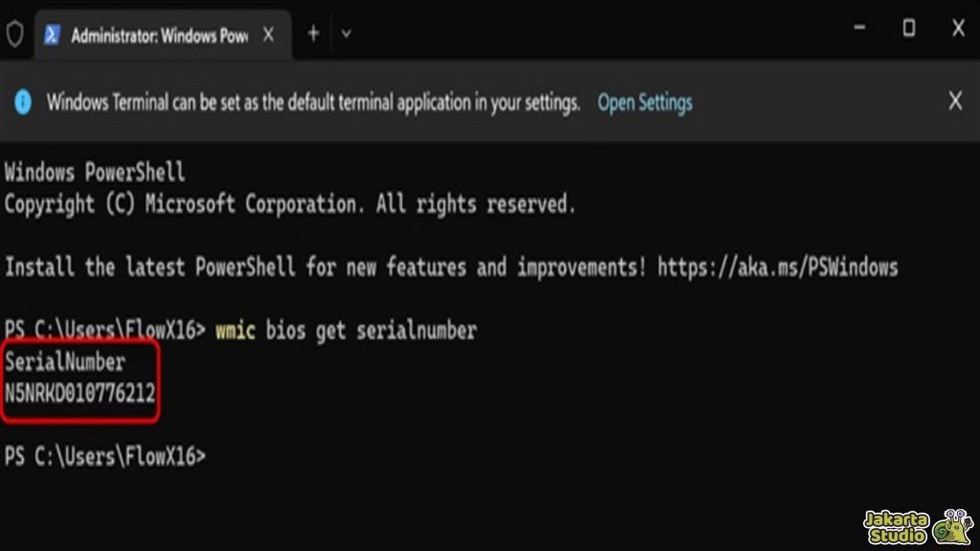980x551 pixels.
Task: Click the serial number N5NRKD010776212
Action: pyautogui.click(x=80, y=393)
